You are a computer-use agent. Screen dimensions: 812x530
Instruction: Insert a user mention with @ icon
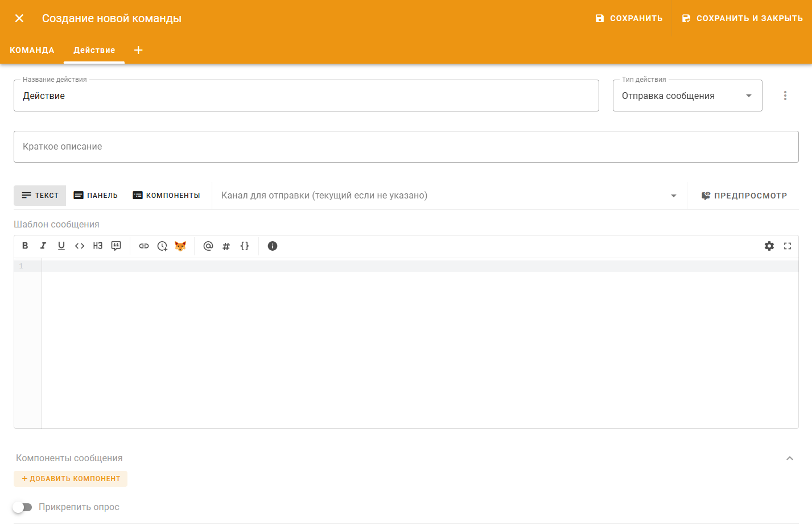point(208,246)
